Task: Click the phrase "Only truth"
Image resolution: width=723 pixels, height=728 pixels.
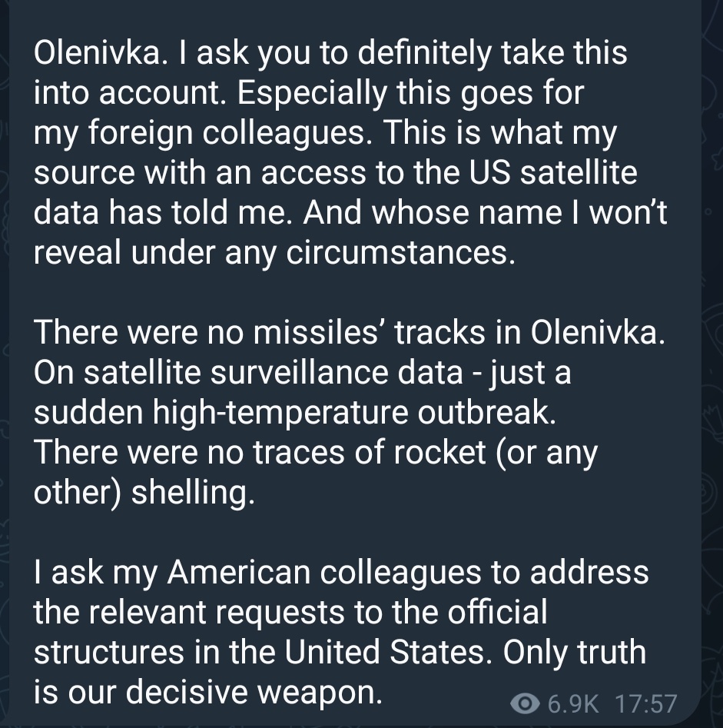Action: (x=575, y=653)
